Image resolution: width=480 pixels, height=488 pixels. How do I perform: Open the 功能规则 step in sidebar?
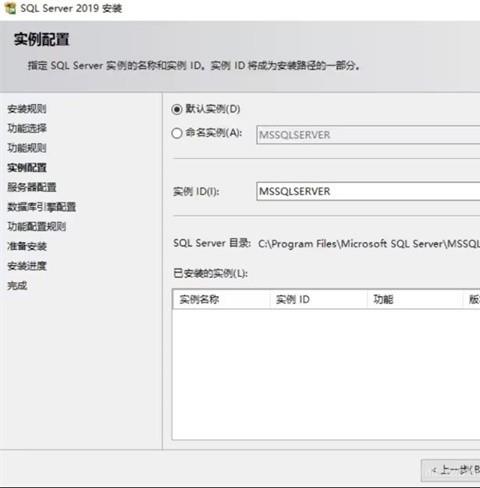[27, 148]
